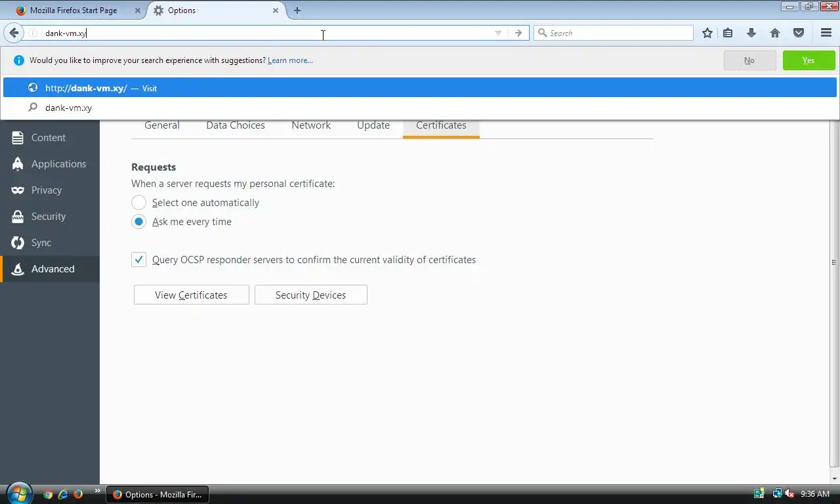This screenshot has height=504, width=840.
Task: Click the Security Devices button
Action: [310, 295]
